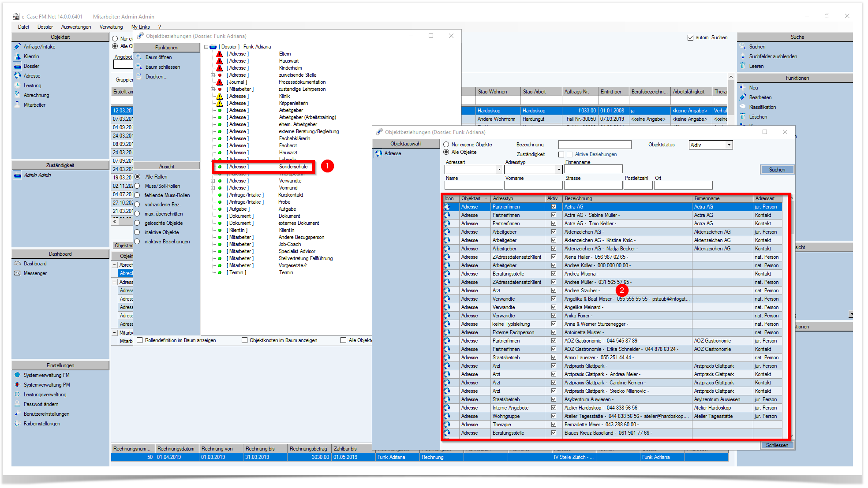The image size is (868, 488).
Task: Open Systemverwaltung FM settings
Action: [46, 375]
